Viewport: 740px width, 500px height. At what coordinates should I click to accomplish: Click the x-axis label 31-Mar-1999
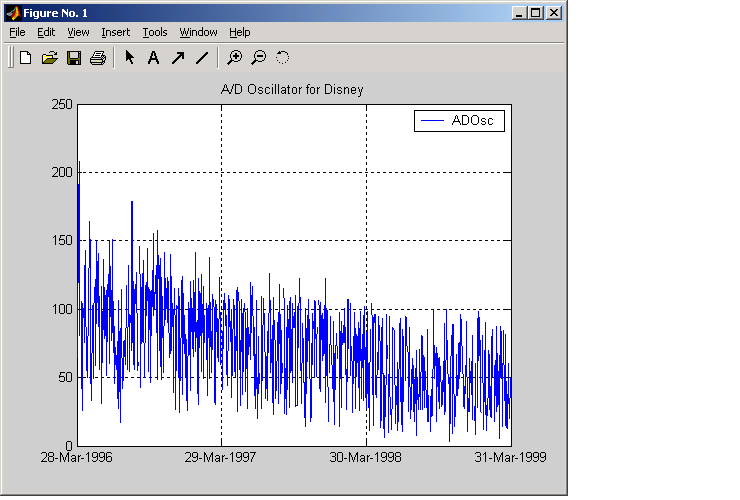pos(510,457)
